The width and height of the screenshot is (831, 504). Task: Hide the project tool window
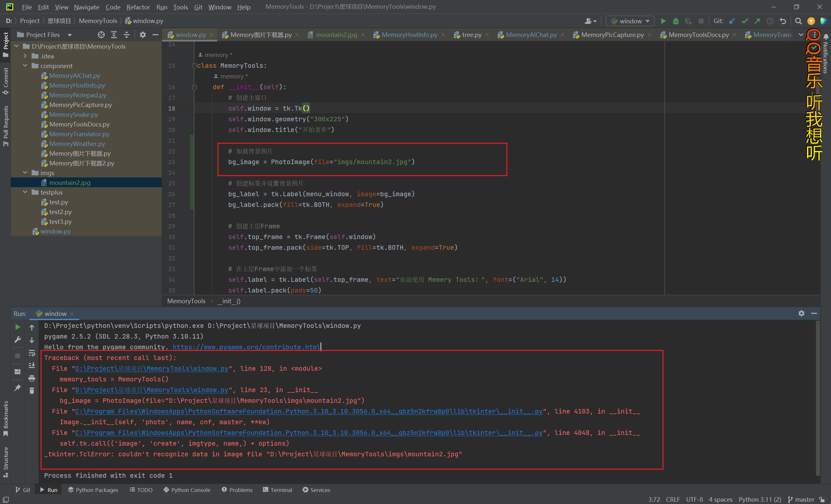[155, 35]
